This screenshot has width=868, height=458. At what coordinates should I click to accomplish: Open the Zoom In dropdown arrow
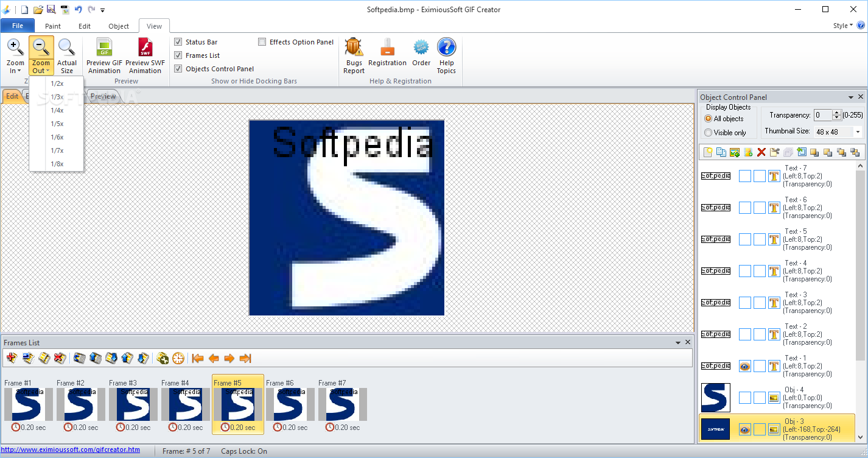(19, 71)
